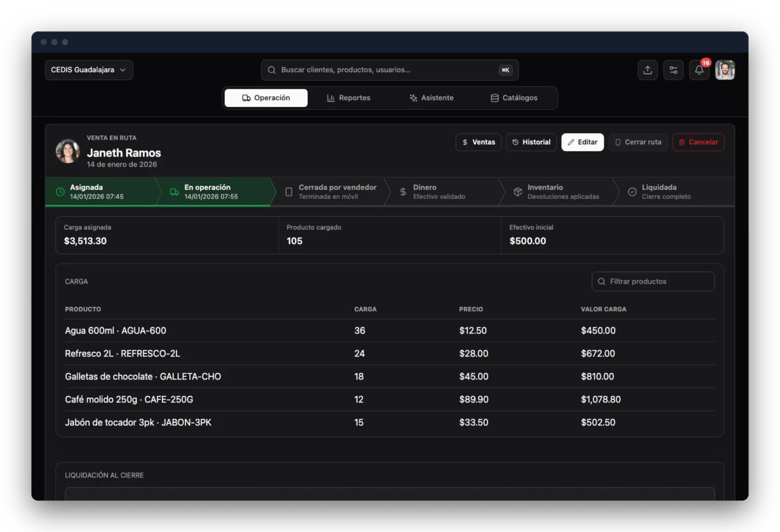This screenshot has height=532, width=780.
Task: Select the Asignada step in the progress bar
Action: 100,192
